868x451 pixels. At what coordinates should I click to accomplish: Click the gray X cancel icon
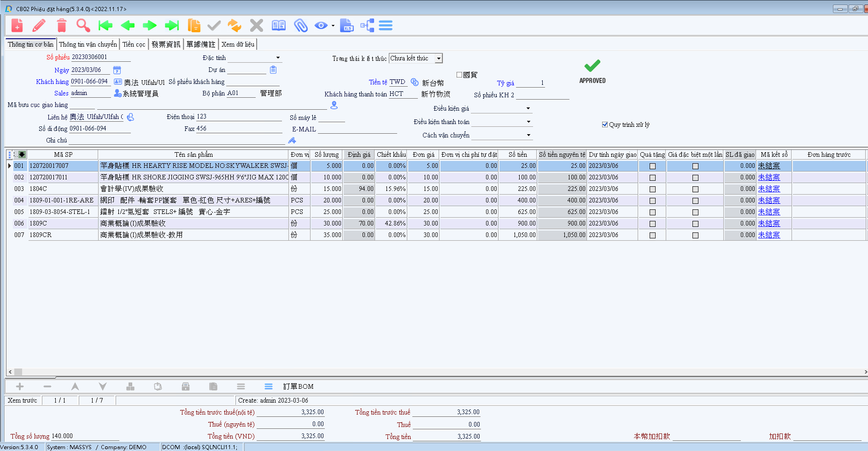pos(257,25)
